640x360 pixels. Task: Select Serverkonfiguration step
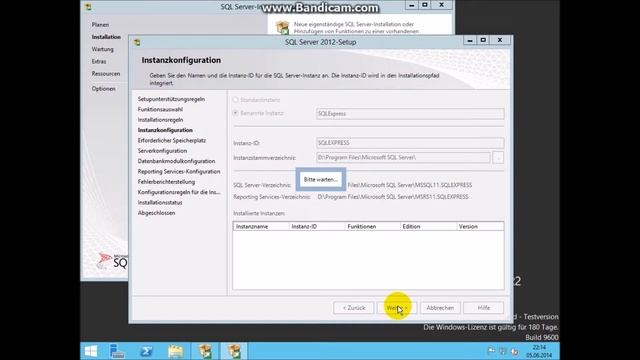pyautogui.click(x=162, y=151)
